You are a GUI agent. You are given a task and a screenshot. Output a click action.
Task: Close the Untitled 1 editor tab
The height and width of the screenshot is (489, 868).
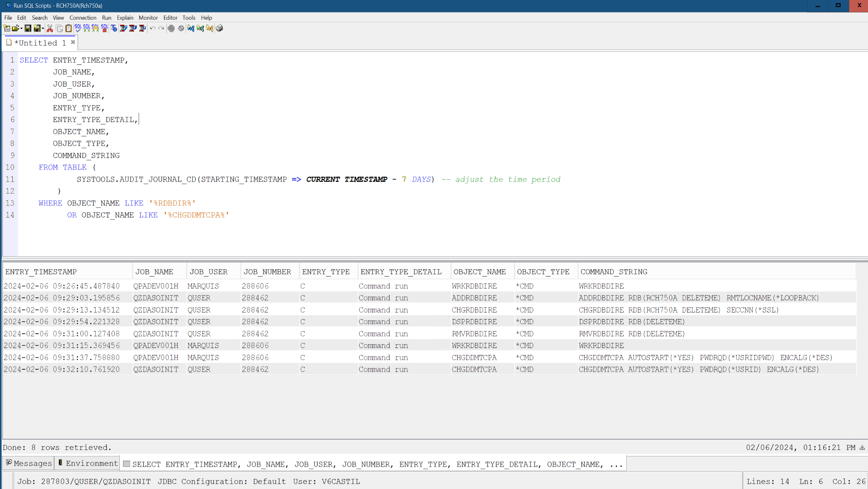[x=73, y=42]
